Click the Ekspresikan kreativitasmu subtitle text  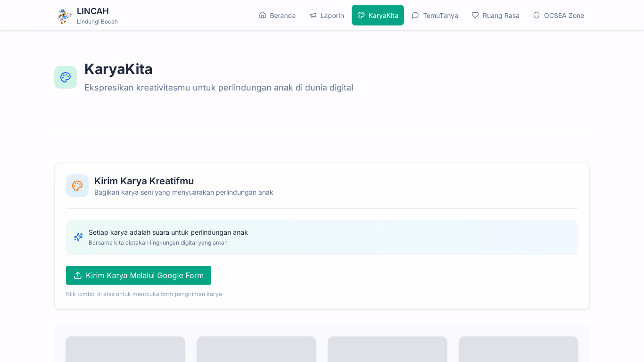click(x=219, y=87)
